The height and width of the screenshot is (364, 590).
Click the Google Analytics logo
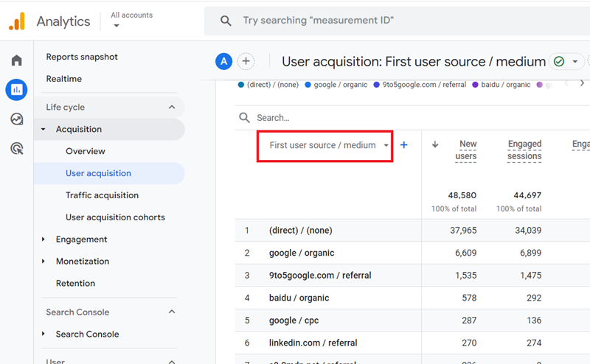click(x=17, y=21)
